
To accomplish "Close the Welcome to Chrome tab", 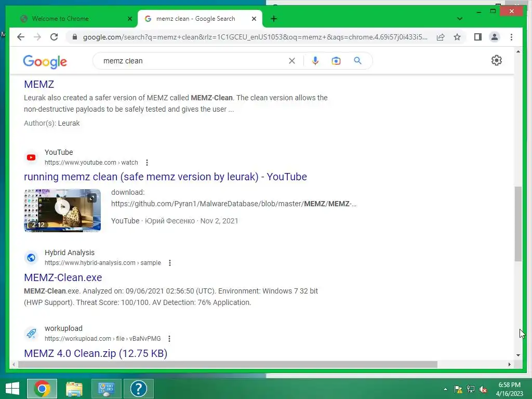I will 129,19.
